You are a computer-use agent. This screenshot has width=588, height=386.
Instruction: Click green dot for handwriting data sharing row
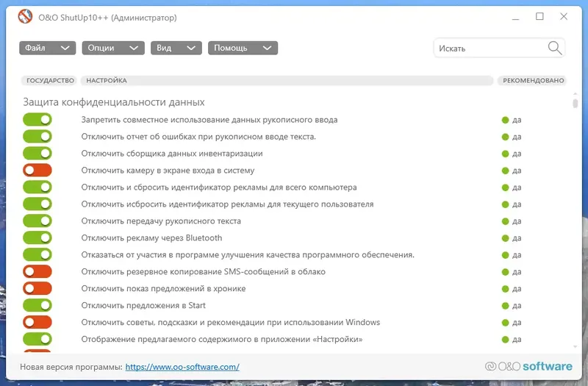pyautogui.click(x=505, y=120)
